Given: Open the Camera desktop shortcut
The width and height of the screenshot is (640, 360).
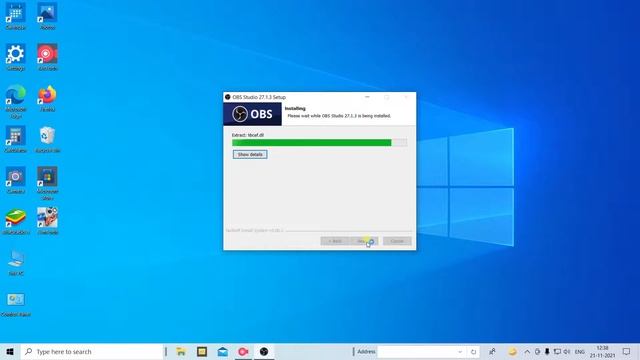Looking at the screenshot, I should coord(16,180).
